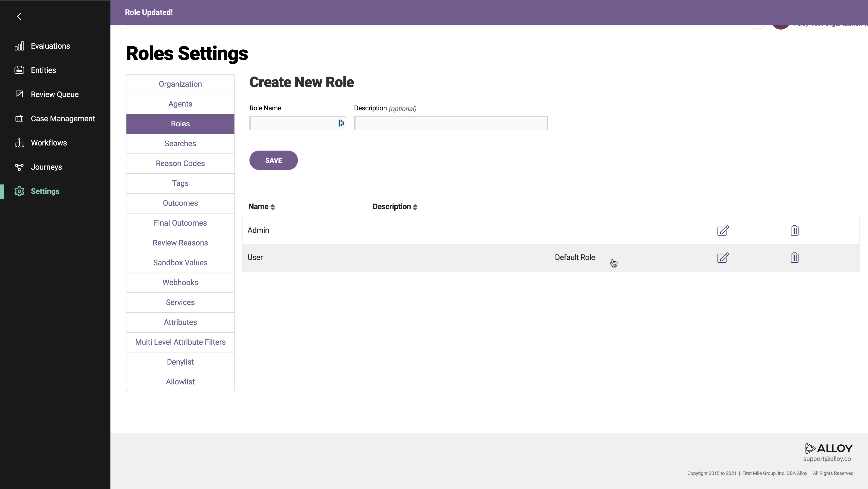Click the edit icon for Admin role
Image resolution: width=868 pixels, height=489 pixels.
[x=723, y=230]
